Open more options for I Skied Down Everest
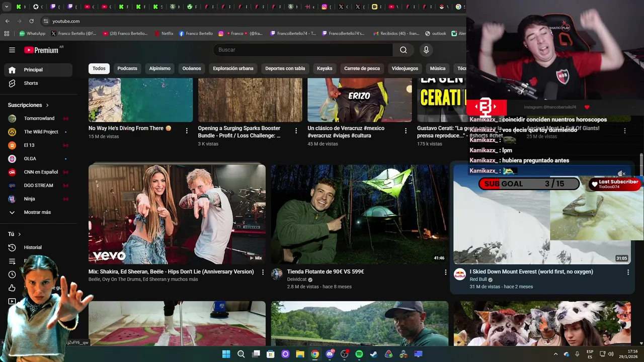Image resolution: width=644 pixels, height=362 pixels. coord(628,272)
